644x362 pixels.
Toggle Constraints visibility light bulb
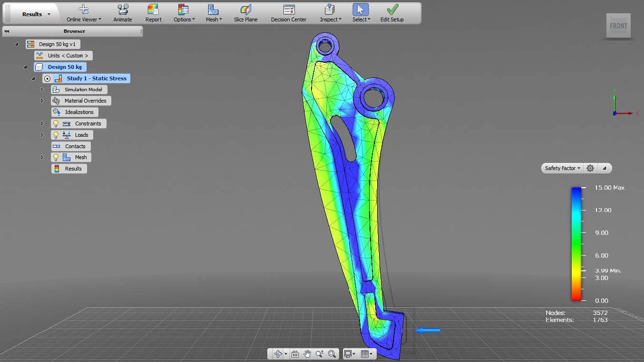[56, 124]
